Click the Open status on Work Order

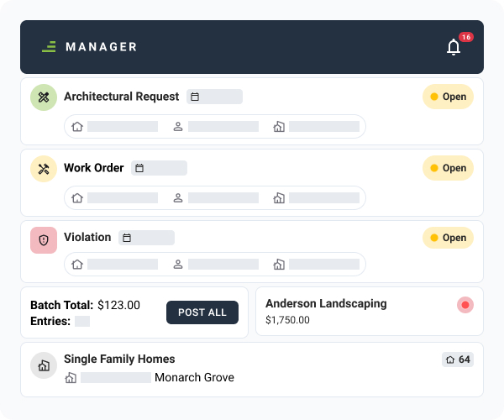click(448, 168)
